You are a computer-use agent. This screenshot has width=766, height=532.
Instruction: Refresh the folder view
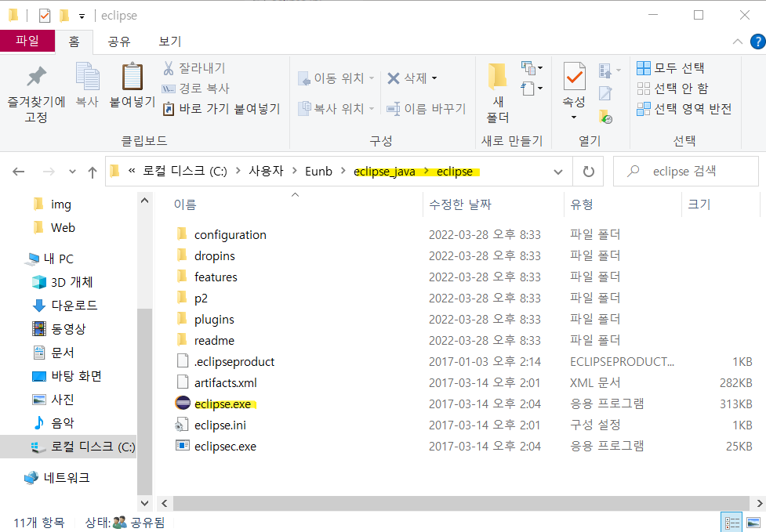point(589,172)
